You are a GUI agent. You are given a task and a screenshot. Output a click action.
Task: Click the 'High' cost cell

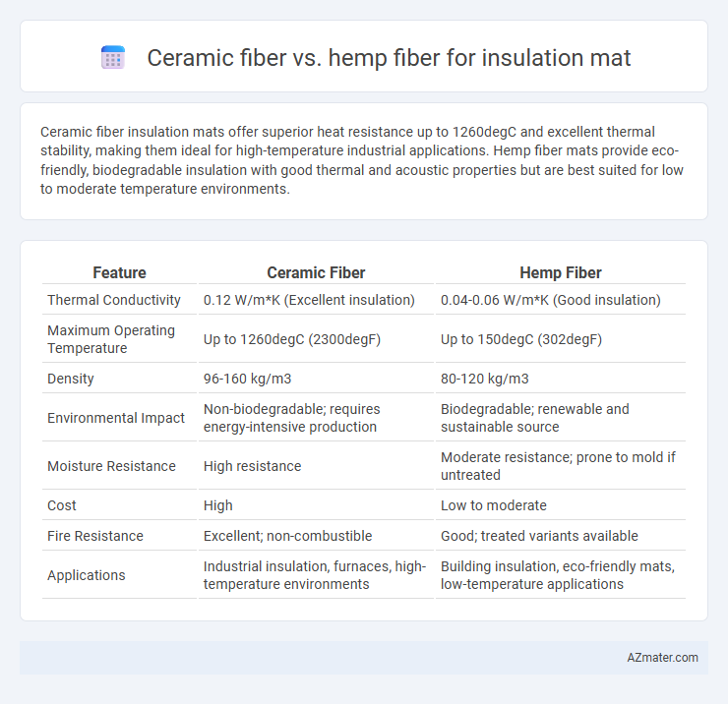click(217, 505)
